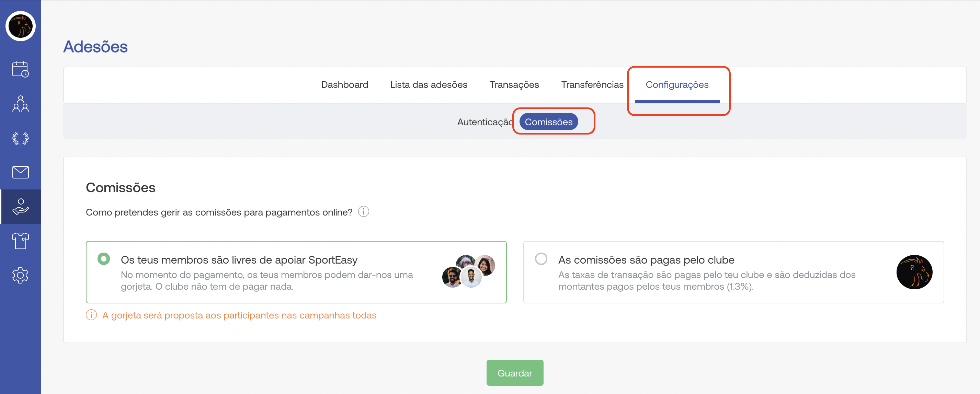Go to the Transações tab
Image resolution: width=980 pixels, height=394 pixels.
[514, 84]
